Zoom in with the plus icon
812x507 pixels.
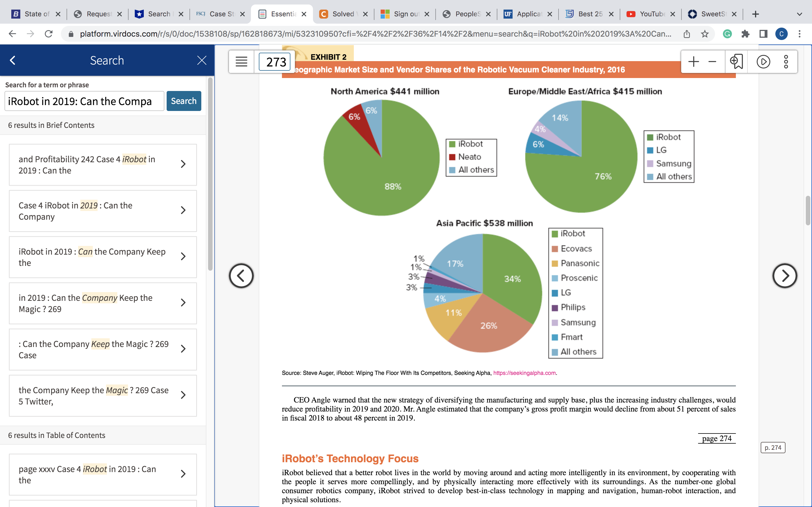693,62
